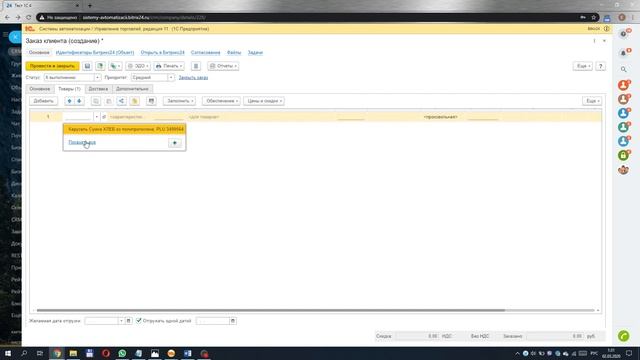
Task: Expand the nomenclature field dropdown arrow in row 1
Action: point(97,117)
